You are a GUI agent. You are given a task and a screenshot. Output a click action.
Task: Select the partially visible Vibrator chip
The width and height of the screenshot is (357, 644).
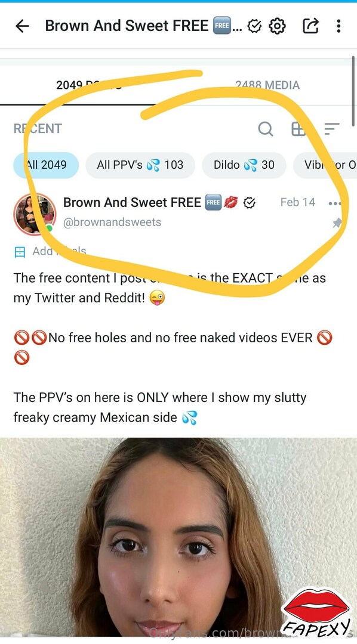point(325,165)
